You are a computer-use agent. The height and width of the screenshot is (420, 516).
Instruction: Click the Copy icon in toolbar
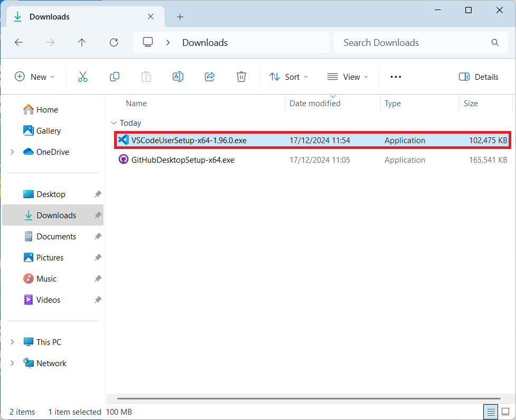(115, 77)
